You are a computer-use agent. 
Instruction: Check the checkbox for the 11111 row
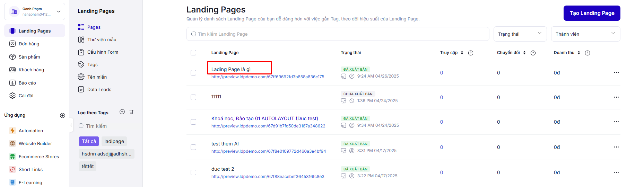193,97
